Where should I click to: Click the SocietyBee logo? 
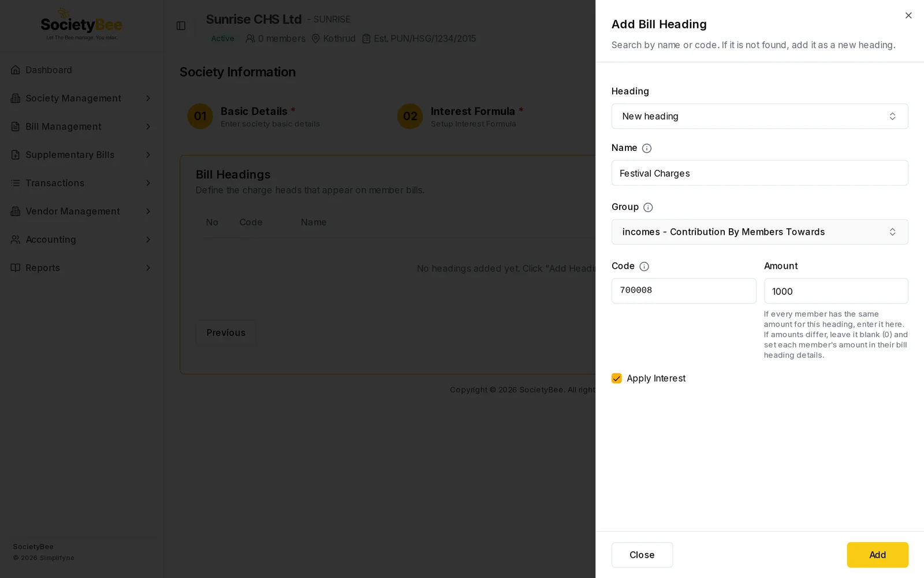(x=81, y=24)
